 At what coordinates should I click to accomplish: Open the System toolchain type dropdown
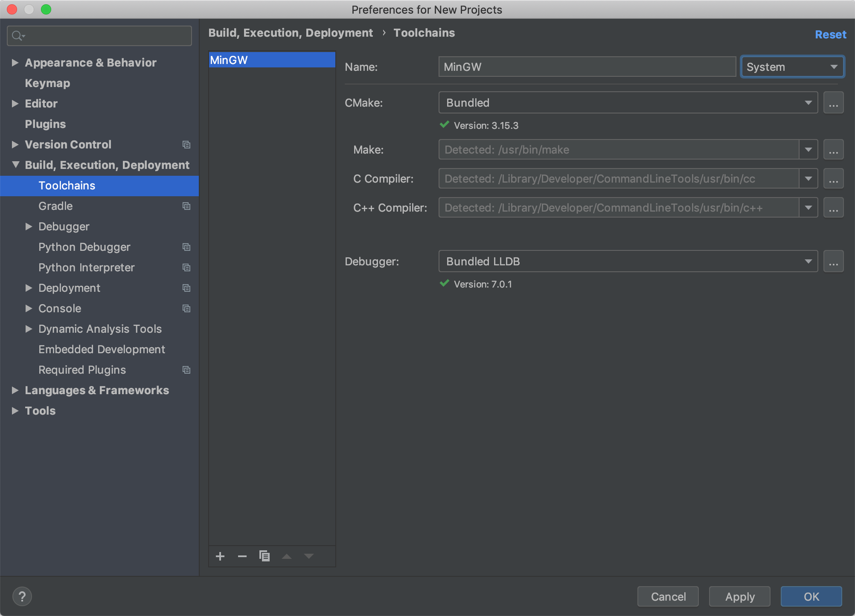click(792, 67)
